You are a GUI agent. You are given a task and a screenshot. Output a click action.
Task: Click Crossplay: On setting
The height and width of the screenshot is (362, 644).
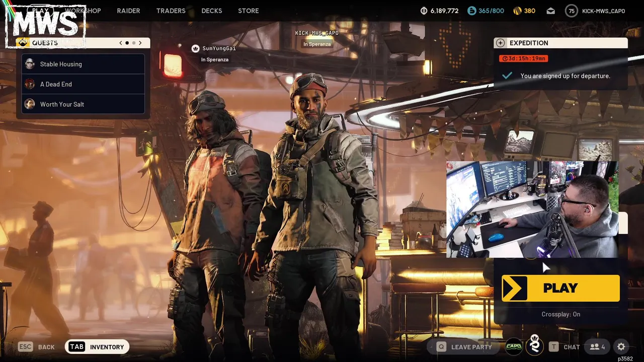pos(560,314)
